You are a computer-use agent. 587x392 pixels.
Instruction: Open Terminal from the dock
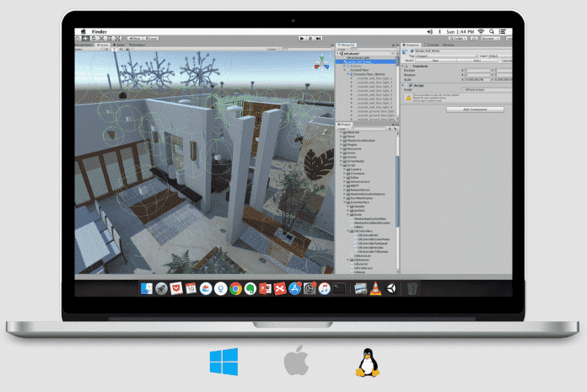(x=338, y=288)
